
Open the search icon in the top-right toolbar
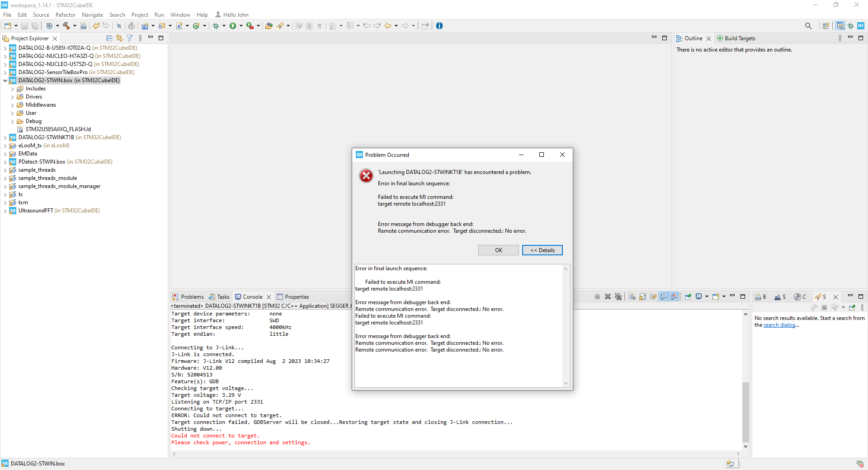click(x=809, y=26)
